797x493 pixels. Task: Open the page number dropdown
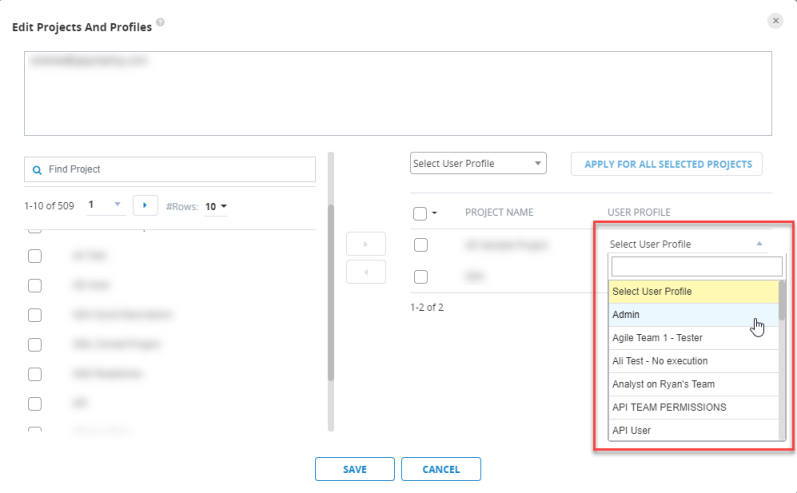pyautogui.click(x=106, y=205)
